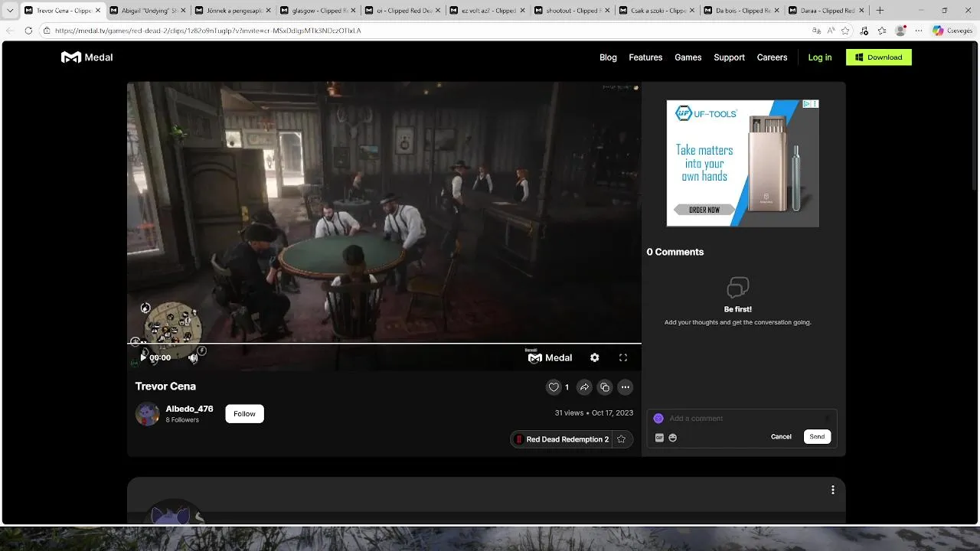Click the Medal watermark in player
The width and height of the screenshot is (980, 551).
point(550,357)
